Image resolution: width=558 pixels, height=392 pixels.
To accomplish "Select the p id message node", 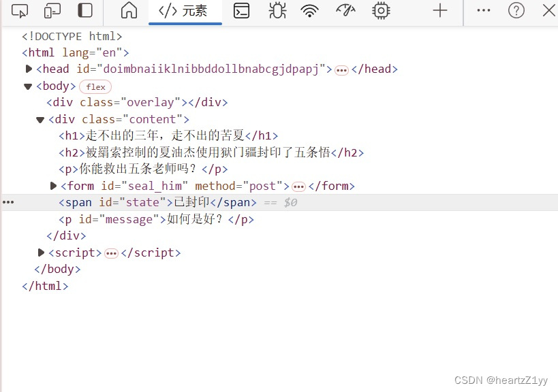I will pos(156,219).
